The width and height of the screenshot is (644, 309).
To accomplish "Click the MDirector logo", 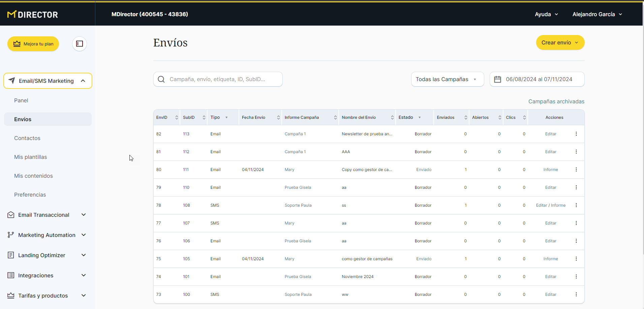I will click(x=33, y=14).
